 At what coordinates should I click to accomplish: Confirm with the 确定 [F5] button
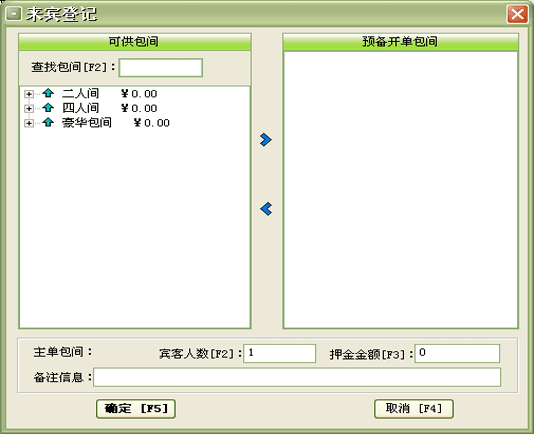pos(136,408)
